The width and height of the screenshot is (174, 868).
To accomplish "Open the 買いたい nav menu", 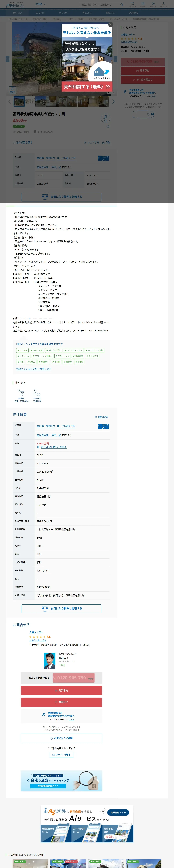I will tap(18, 13).
